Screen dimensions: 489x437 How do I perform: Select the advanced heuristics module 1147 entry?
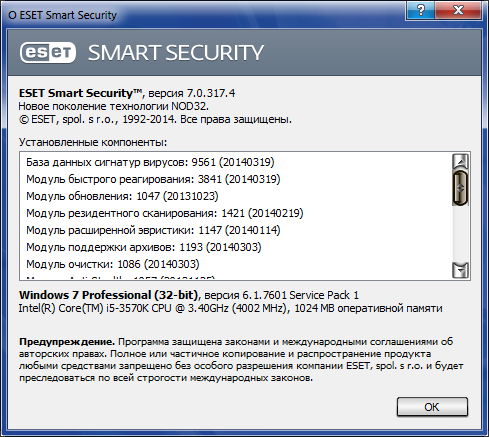point(153,230)
